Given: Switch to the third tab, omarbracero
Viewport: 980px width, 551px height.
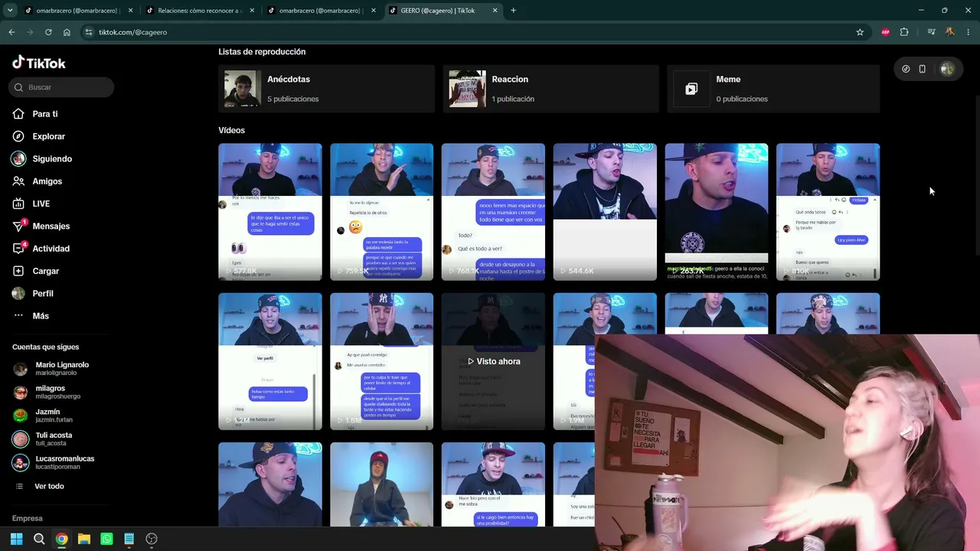Looking at the screenshot, I should [x=320, y=11].
